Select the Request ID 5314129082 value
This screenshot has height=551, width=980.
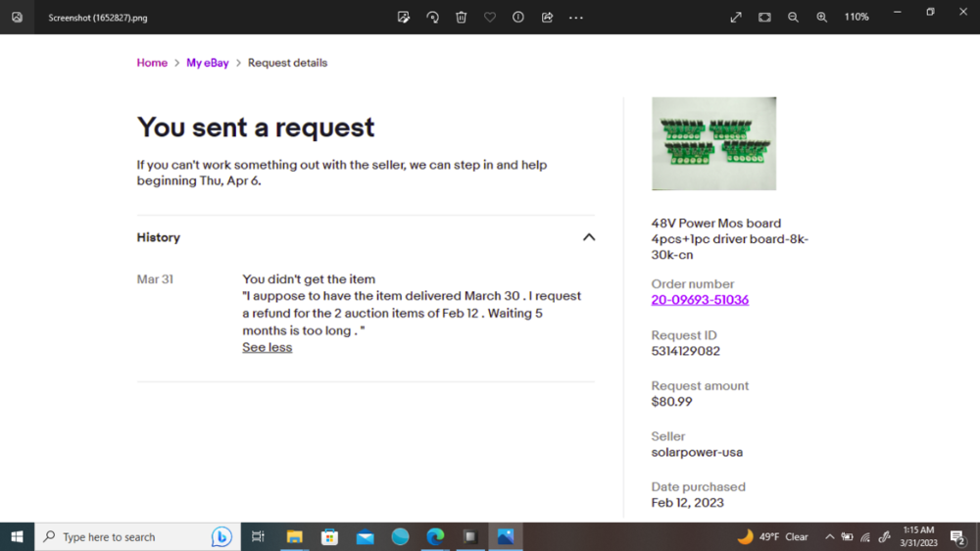686,351
